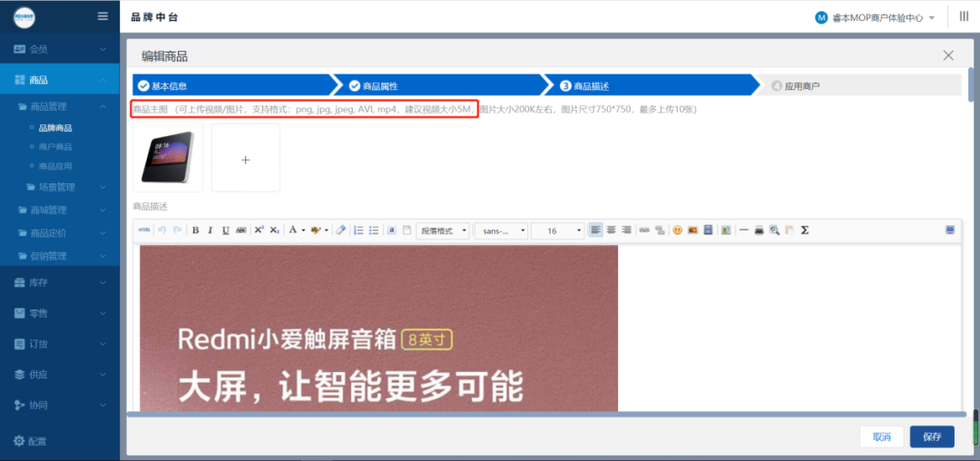The width and height of the screenshot is (980, 461).
Task: Insert a bulleted list
Action: pyautogui.click(x=374, y=230)
